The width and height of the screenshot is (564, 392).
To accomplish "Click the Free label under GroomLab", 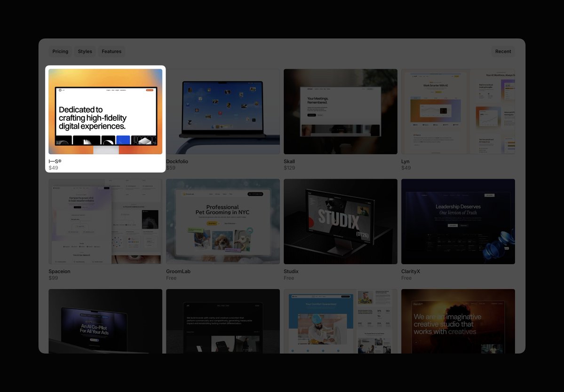I will 171,278.
